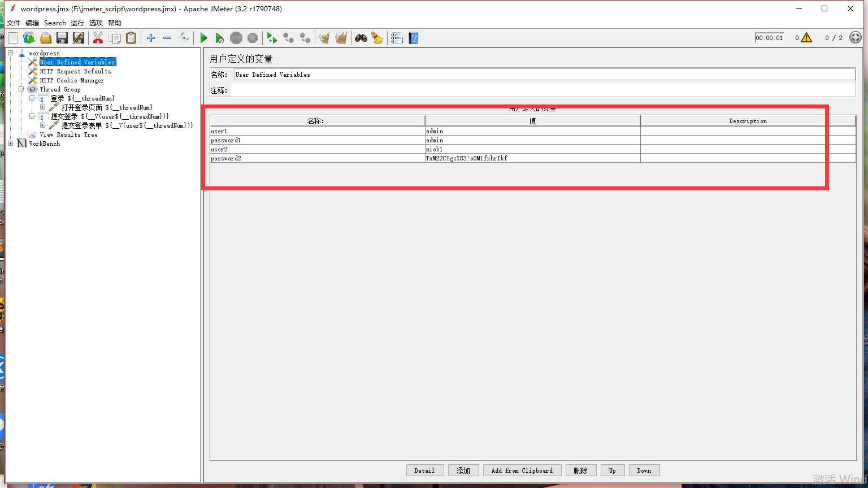Click the grey Stop icon
This screenshot has height=488, width=868.
[236, 38]
